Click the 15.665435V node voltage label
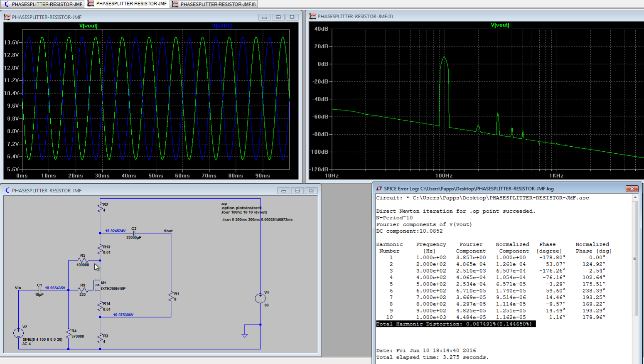 point(55,288)
